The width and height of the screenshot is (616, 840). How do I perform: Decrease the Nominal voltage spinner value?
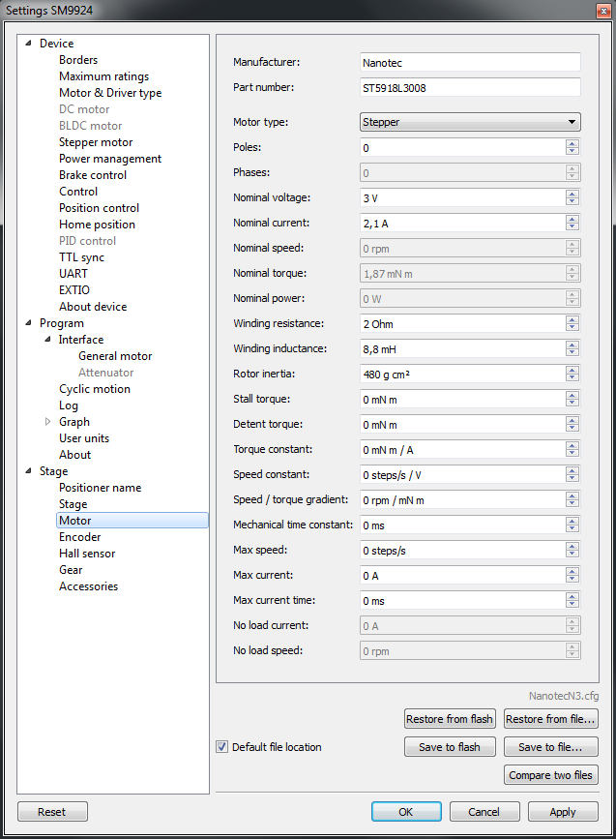[x=572, y=201]
